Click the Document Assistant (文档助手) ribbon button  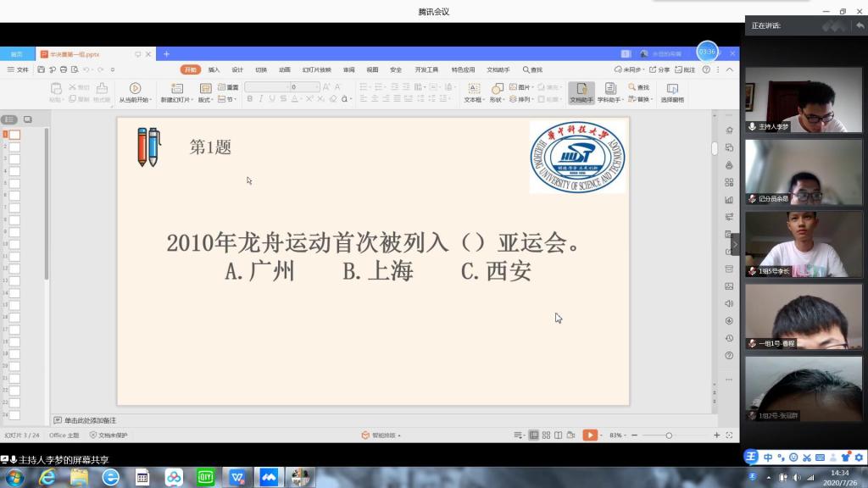(581, 92)
